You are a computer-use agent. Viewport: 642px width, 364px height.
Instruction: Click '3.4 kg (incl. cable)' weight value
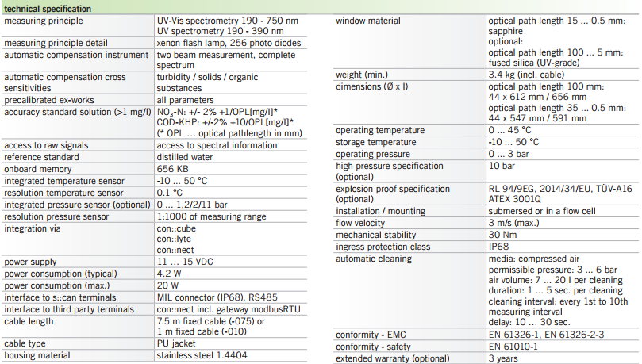coord(526,75)
